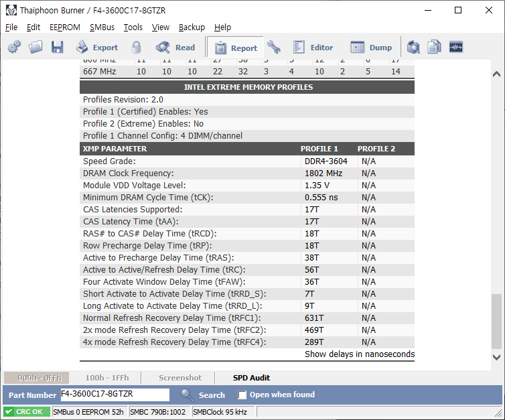Open the EEPROM menu

point(65,27)
